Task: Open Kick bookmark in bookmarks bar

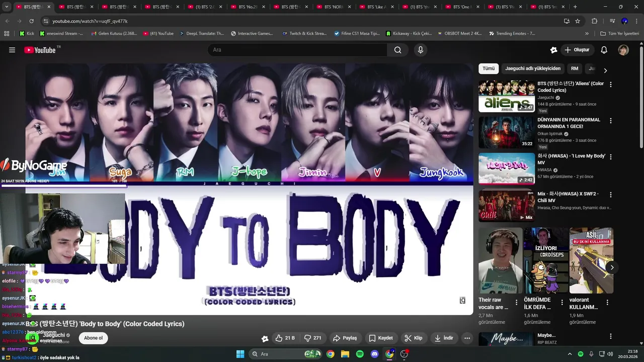Action: pyautogui.click(x=27, y=34)
